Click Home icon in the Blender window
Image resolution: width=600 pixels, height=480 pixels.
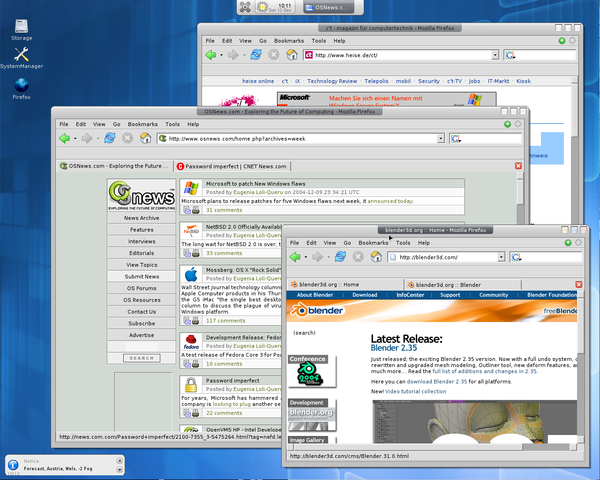(x=376, y=256)
